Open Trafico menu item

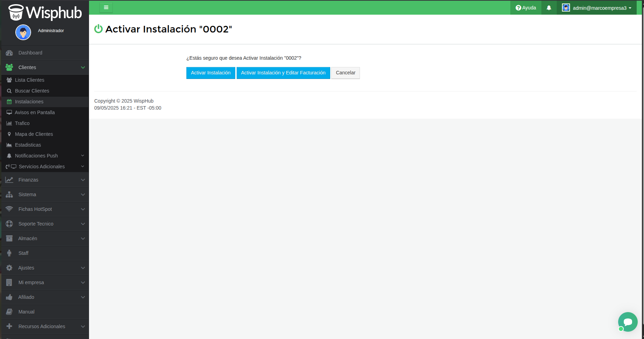pos(45,123)
